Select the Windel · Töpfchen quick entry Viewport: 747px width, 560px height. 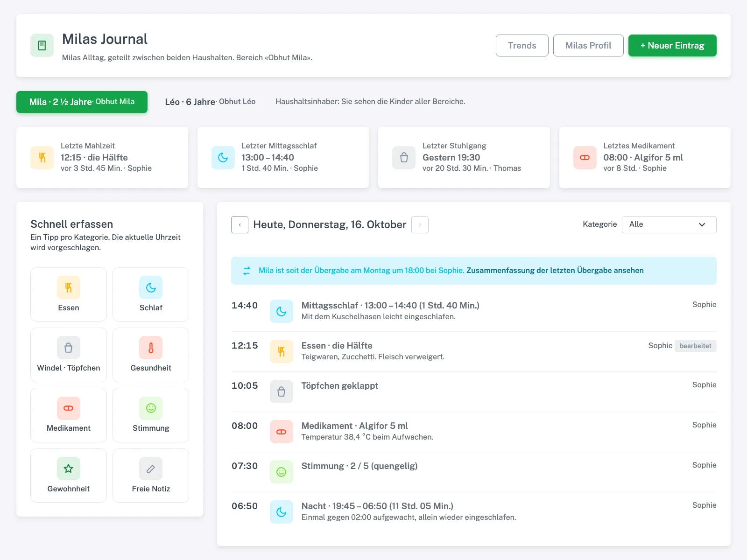(x=69, y=355)
